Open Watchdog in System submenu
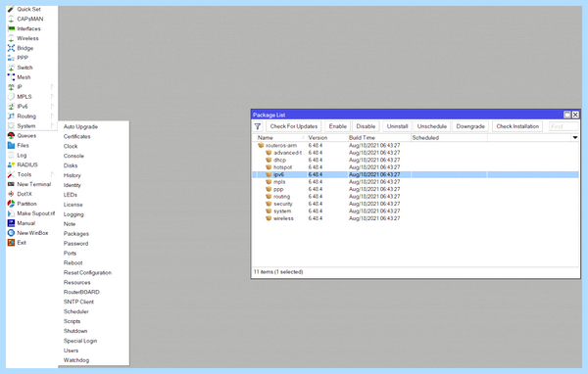This screenshot has height=374, width=588. click(76, 360)
